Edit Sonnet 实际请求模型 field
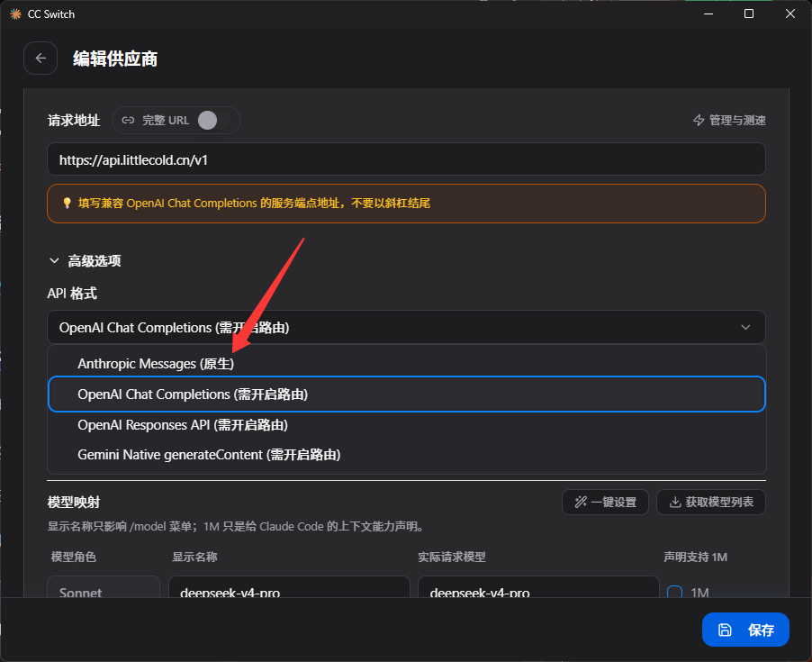812x662 pixels. pyautogui.click(x=538, y=588)
